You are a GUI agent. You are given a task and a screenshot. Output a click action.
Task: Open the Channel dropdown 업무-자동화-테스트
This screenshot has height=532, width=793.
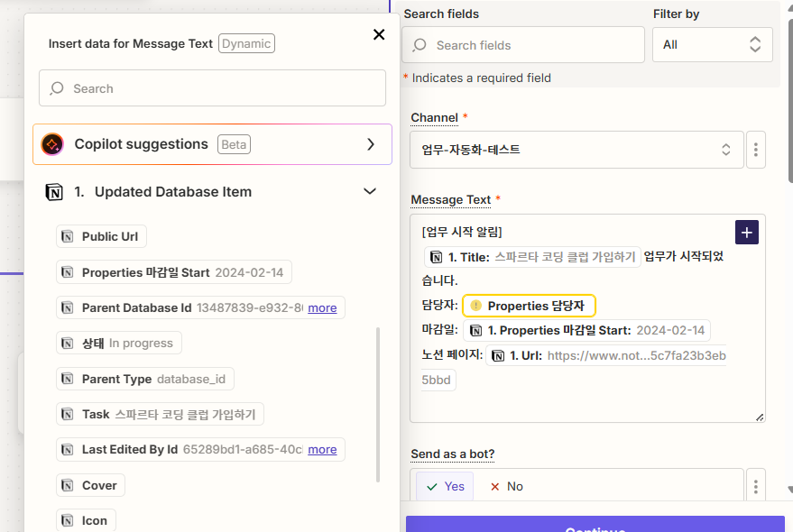click(576, 150)
